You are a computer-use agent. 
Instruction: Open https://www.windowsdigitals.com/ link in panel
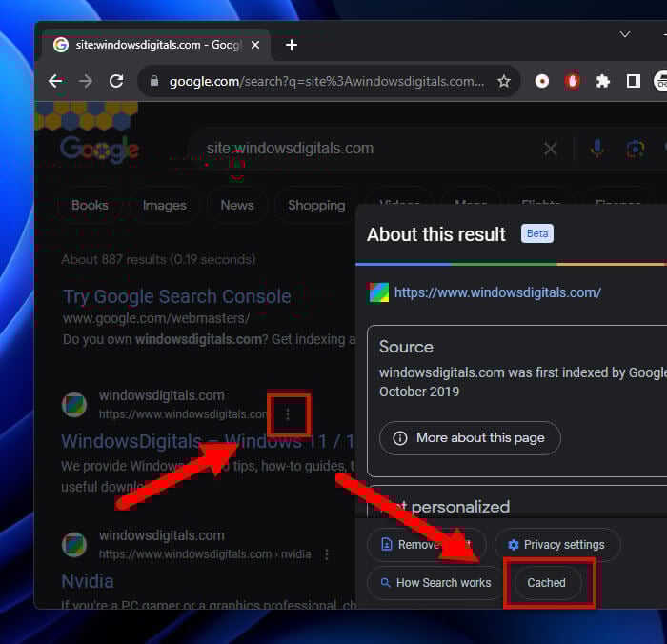497,292
